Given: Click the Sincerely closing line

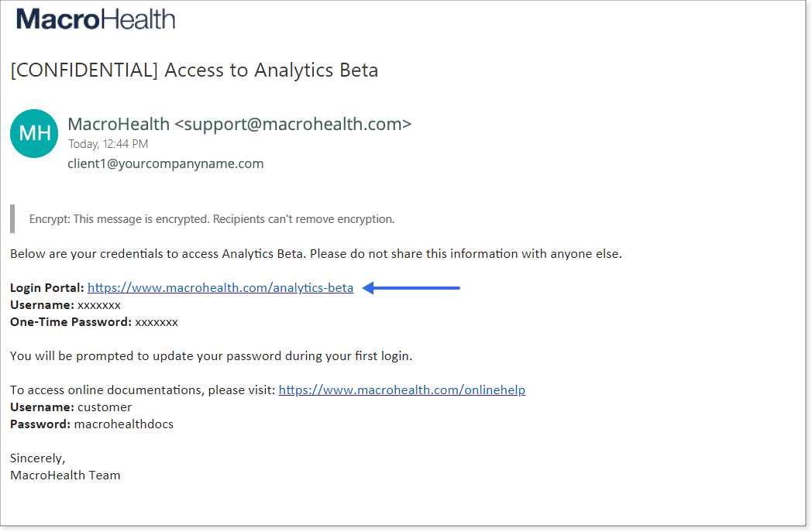Looking at the screenshot, I should (37, 458).
